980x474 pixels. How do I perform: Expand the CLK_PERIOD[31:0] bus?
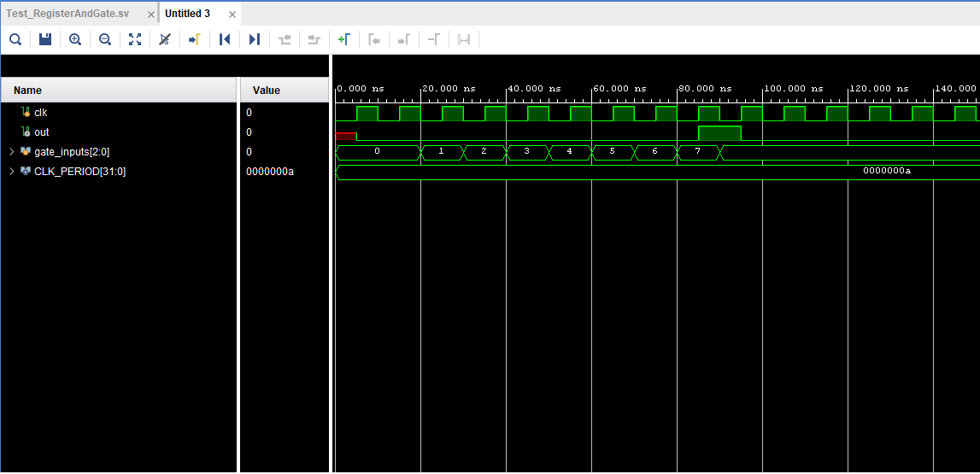point(11,171)
